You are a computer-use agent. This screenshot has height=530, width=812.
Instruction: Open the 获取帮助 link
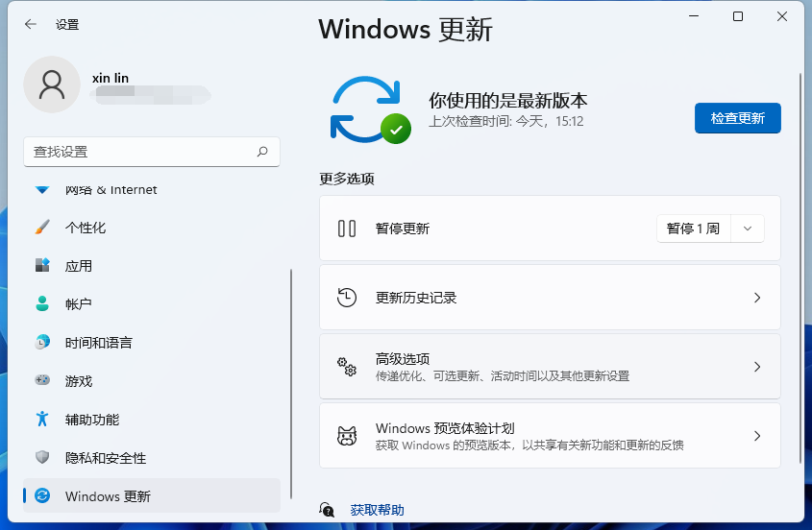coord(377,510)
